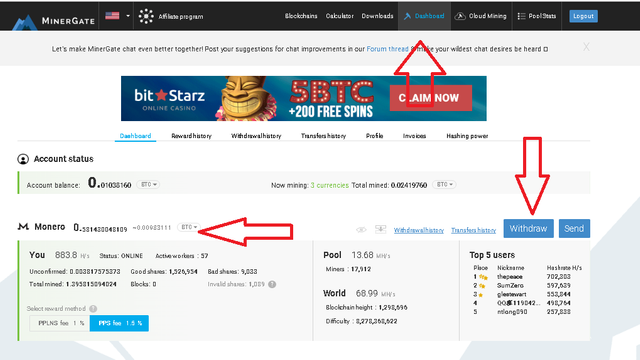Viewport: 640px width, 360px height.
Task: Click top user thepeace
Action: point(510,277)
